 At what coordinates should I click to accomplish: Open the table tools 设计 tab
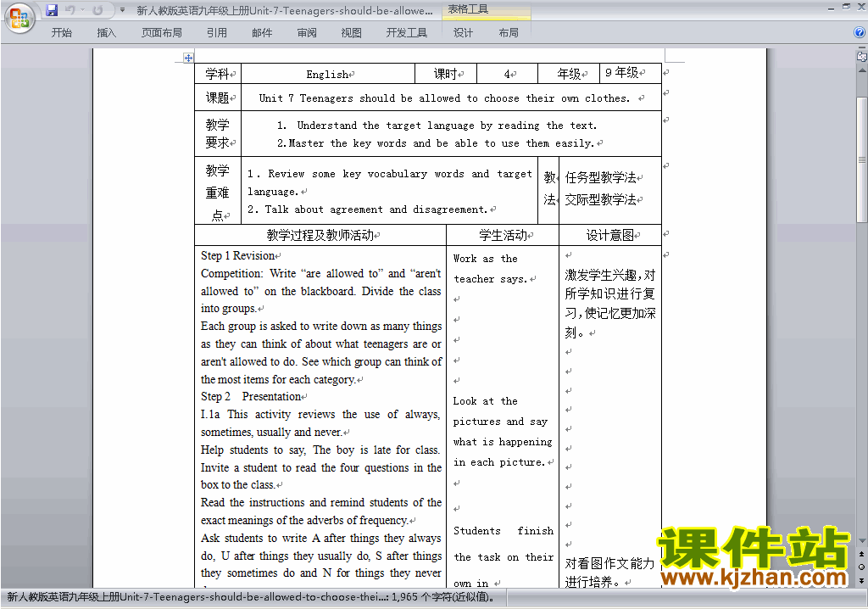[463, 33]
